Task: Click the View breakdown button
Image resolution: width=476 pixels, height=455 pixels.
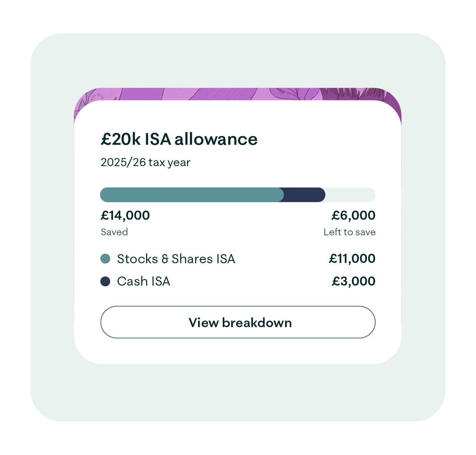Action: coord(238,322)
